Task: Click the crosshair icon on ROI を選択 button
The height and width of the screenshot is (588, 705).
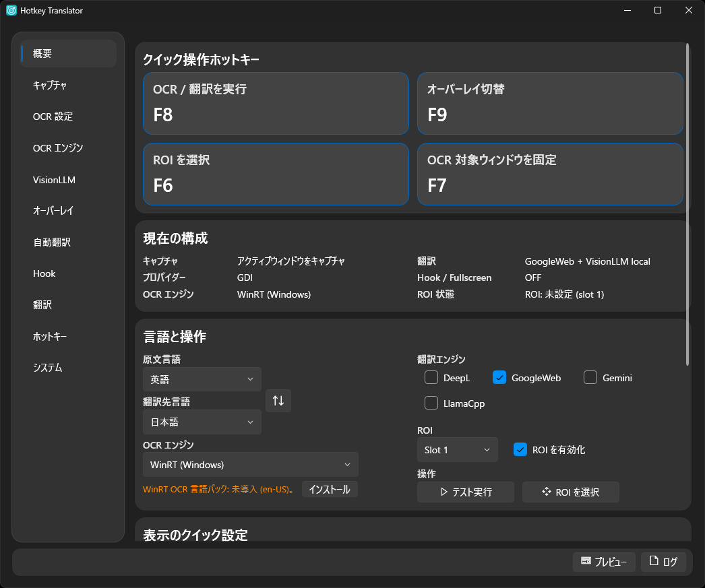Action: [547, 492]
